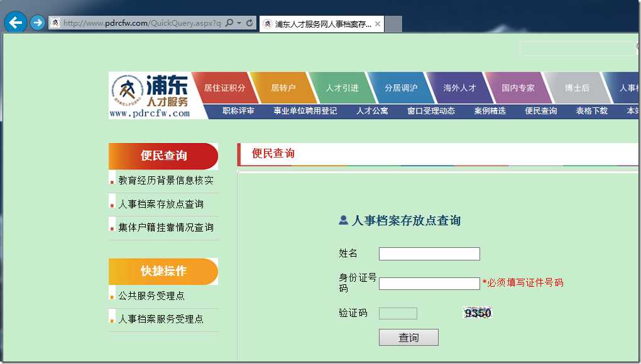The width and height of the screenshot is (641, 364).
Task: Click the 身份证号码 input field
Action: point(429,284)
